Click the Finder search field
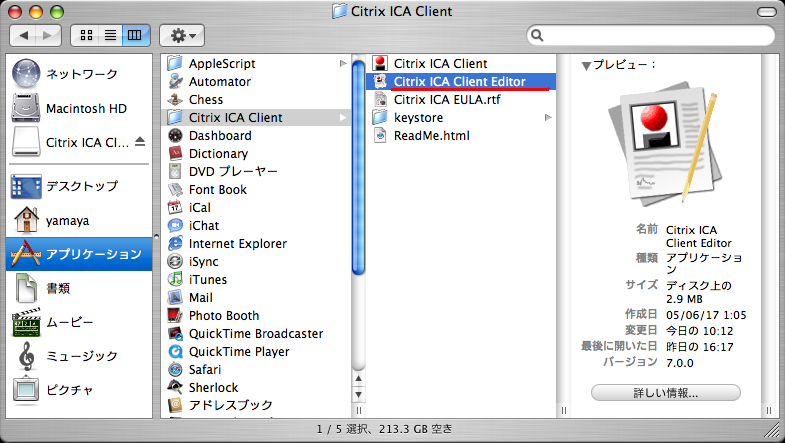785x443 pixels. [x=651, y=35]
